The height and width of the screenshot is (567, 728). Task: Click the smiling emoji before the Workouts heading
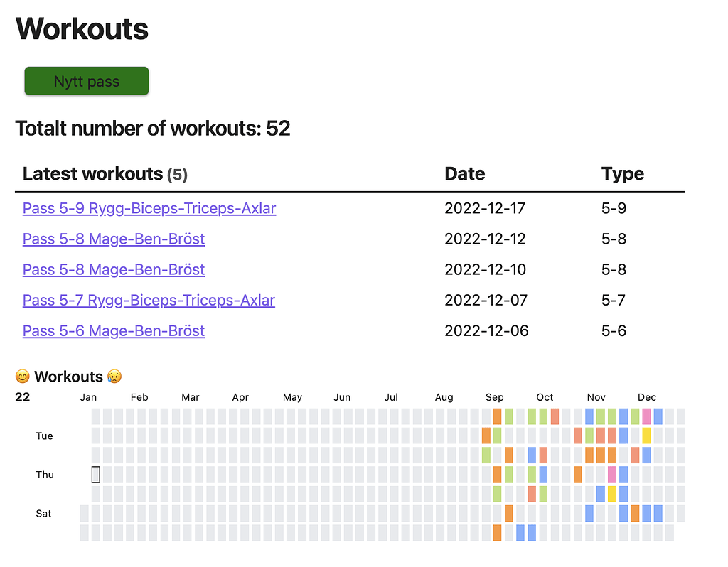[x=23, y=376]
